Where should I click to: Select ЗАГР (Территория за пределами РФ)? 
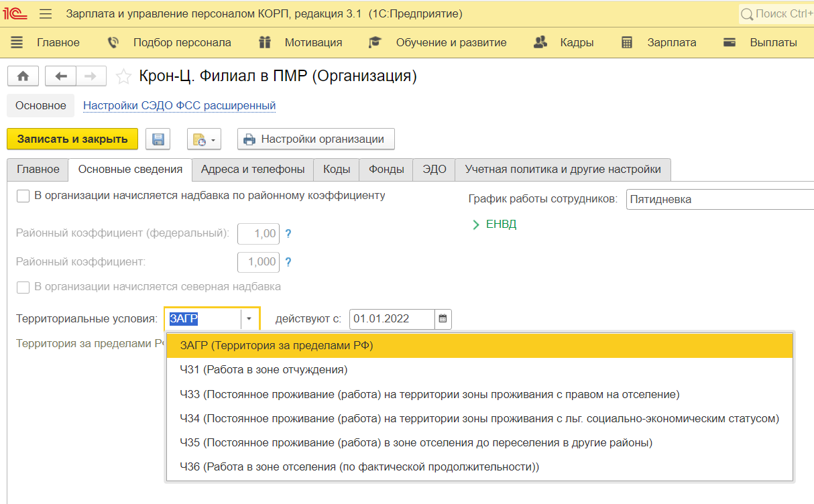(479, 346)
